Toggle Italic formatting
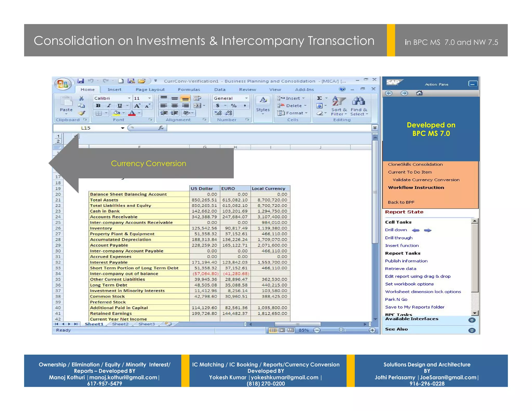532x411 pixels. tap(109, 105)
